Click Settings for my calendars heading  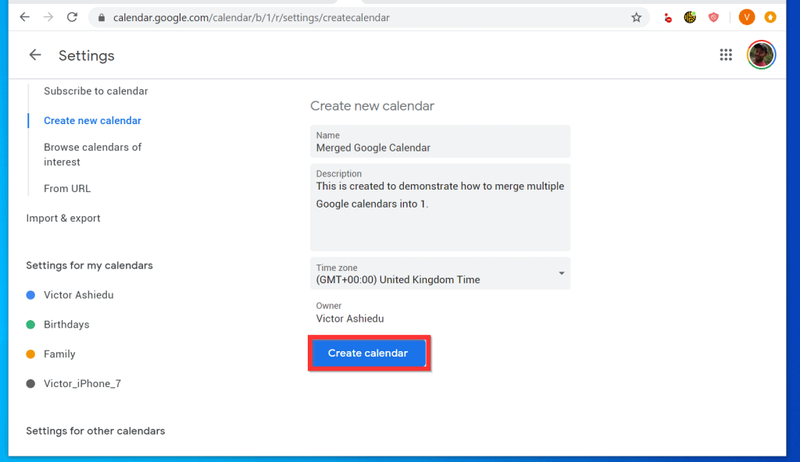(x=89, y=266)
